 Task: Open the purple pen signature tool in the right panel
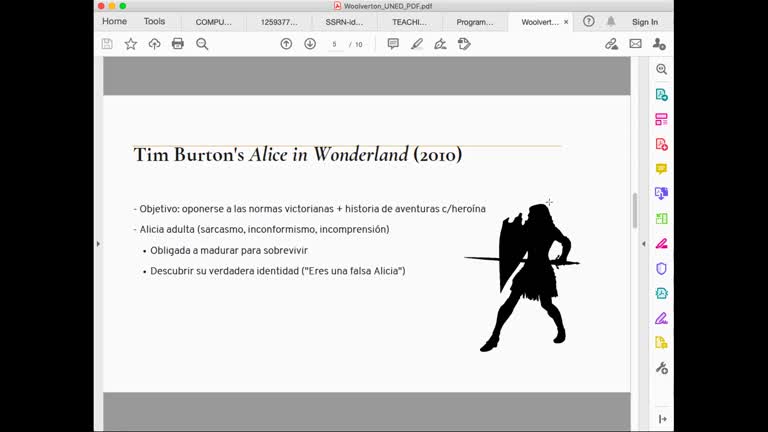tap(661, 318)
